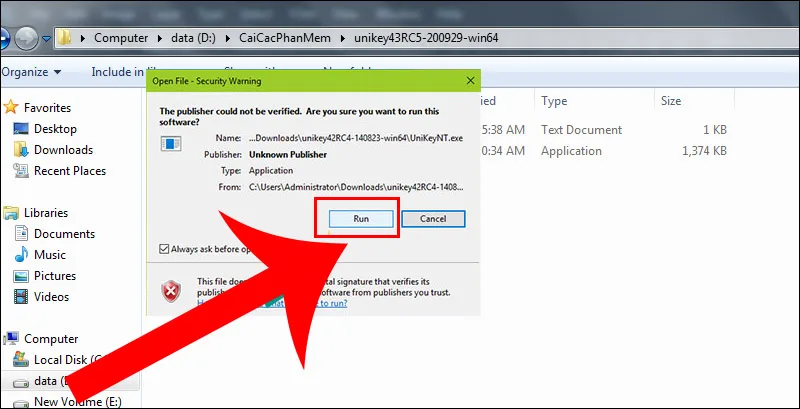The width and height of the screenshot is (800, 409).
Task: Sort files by the Type column header
Action: coord(554,101)
